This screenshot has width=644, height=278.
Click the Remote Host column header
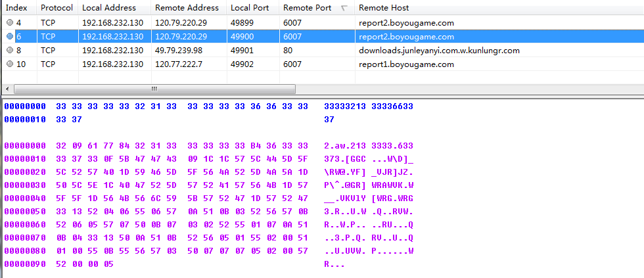pos(499,7)
